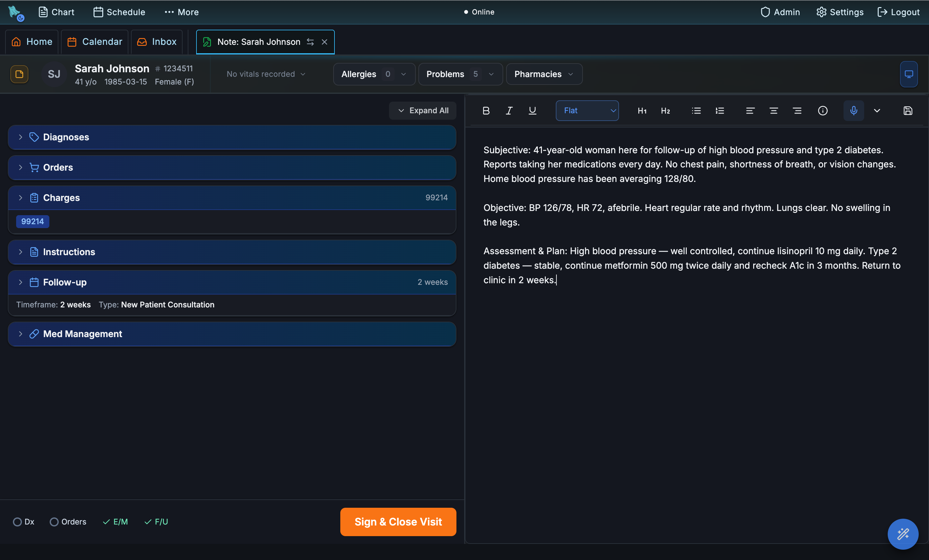
Task: Click Sign & Close Visit button
Action: pyautogui.click(x=398, y=522)
